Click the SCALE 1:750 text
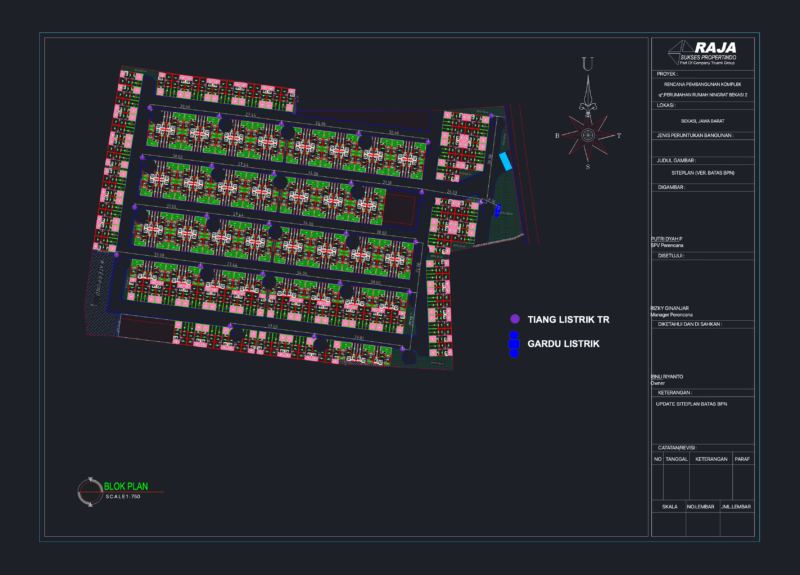The width and height of the screenshot is (800, 575). [122, 497]
